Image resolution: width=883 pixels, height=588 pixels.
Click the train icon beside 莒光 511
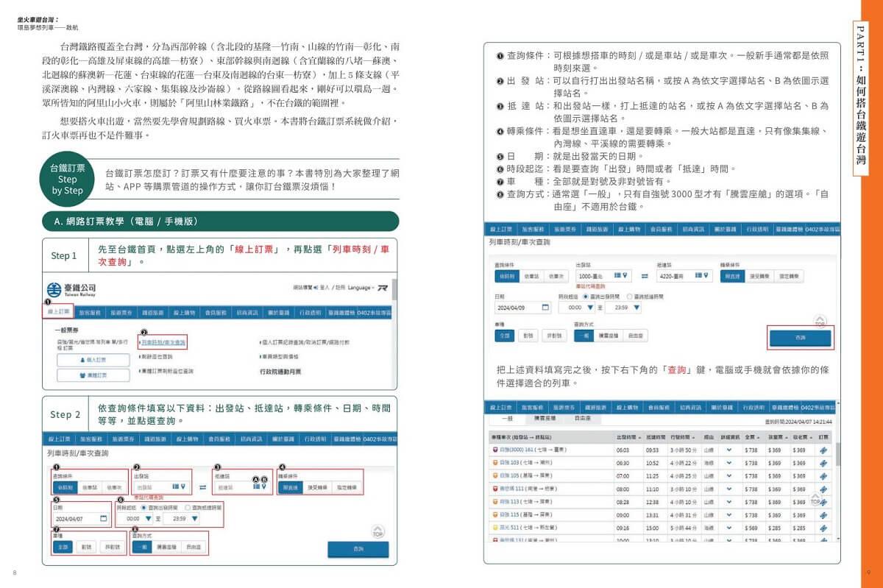point(494,528)
